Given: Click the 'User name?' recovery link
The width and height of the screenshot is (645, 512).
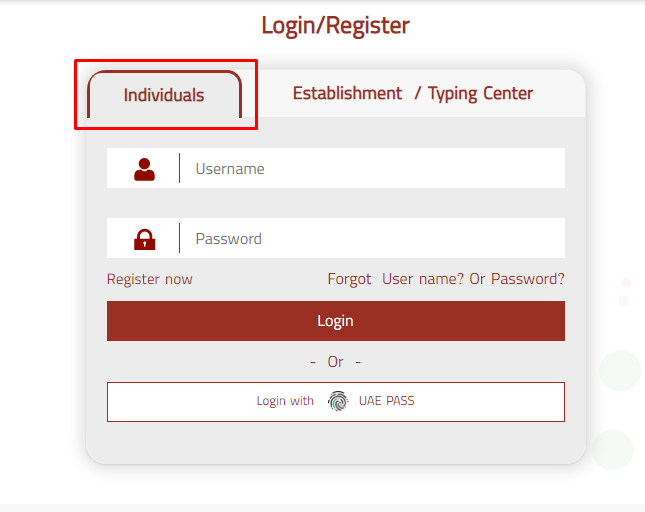Looking at the screenshot, I should [422, 279].
